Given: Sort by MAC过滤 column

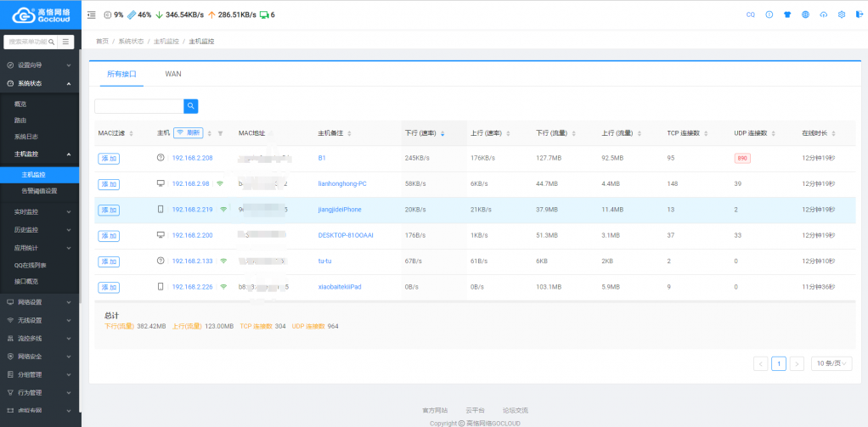Looking at the screenshot, I should tap(131, 133).
